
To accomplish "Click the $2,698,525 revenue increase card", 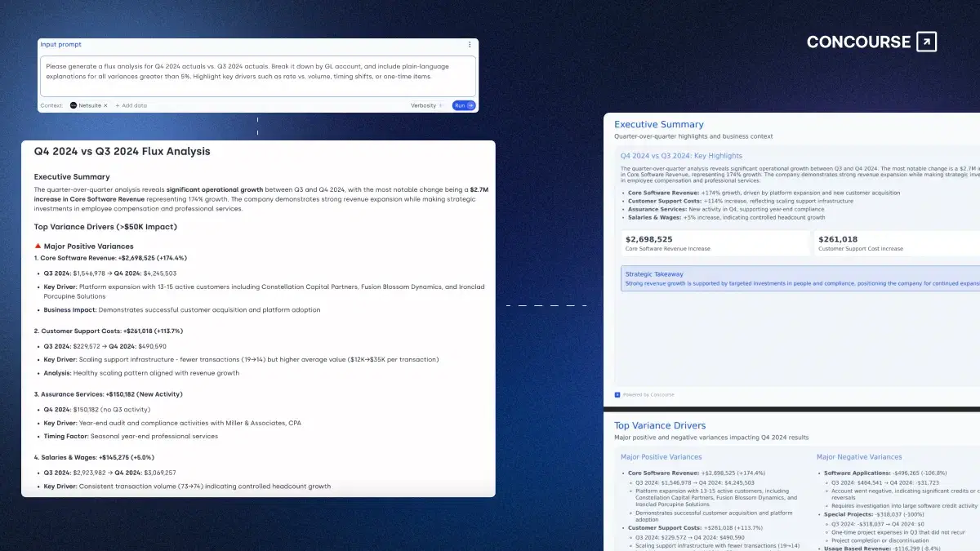I will (x=715, y=242).
